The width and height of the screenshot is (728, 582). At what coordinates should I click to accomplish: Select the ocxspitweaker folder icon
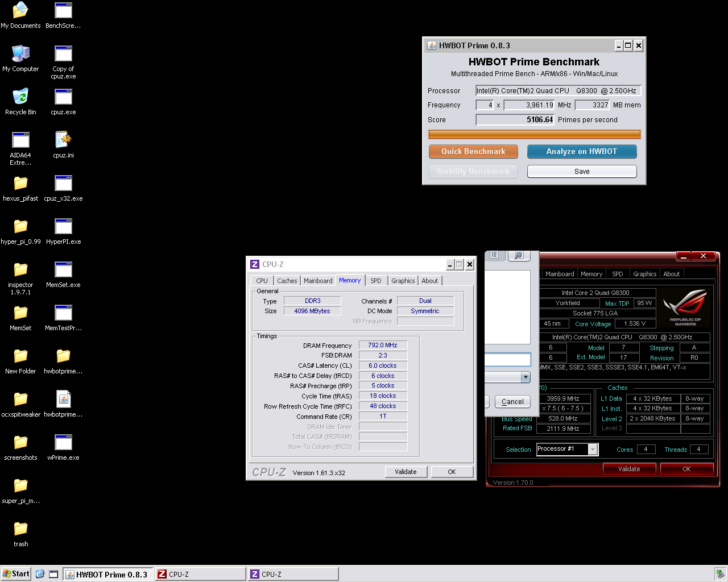click(x=20, y=404)
